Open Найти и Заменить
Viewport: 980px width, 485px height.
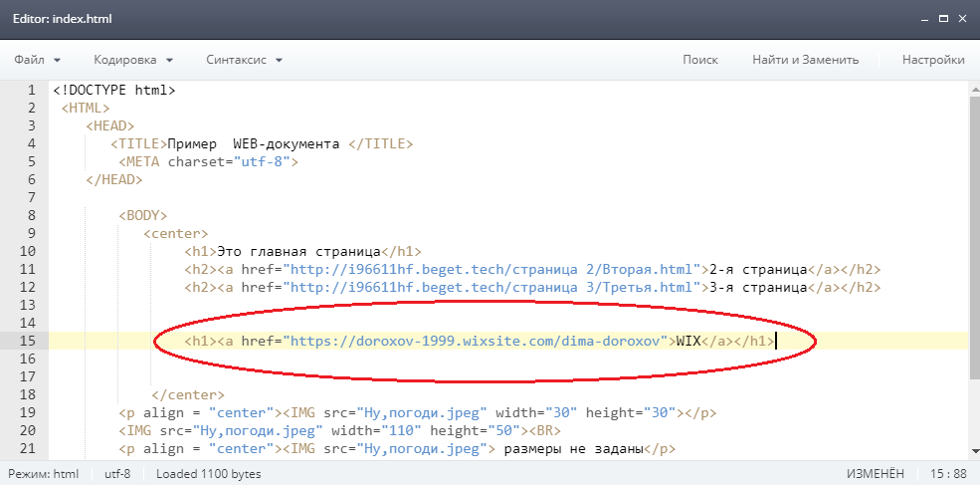coord(805,60)
